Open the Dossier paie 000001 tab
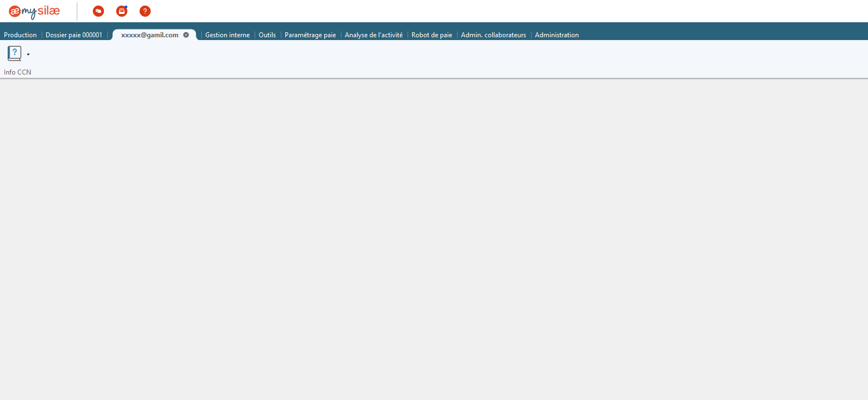This screenshot has width=868, height=400. coord(74,34)
